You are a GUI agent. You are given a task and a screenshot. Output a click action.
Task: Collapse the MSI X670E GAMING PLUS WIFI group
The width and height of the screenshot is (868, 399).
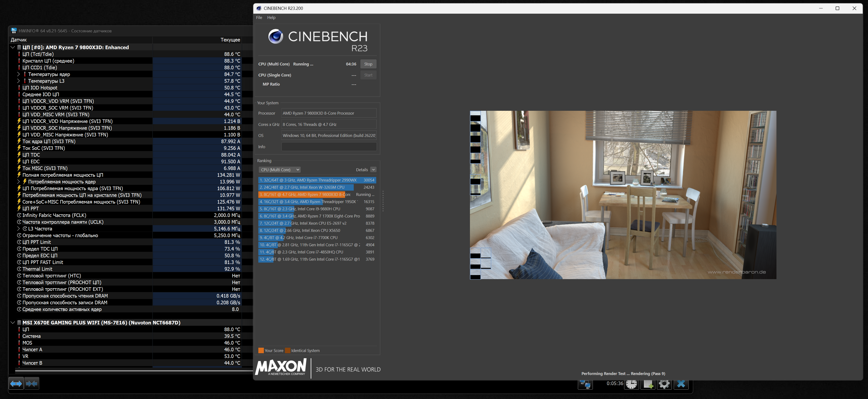[13, 323]
